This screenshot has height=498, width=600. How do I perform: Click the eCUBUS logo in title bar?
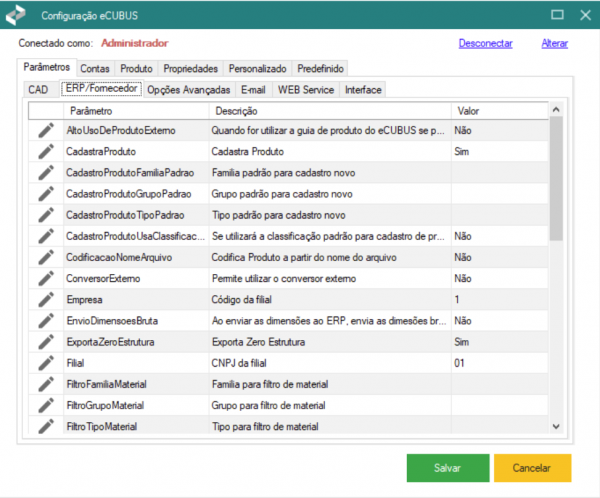coord(16,15)
